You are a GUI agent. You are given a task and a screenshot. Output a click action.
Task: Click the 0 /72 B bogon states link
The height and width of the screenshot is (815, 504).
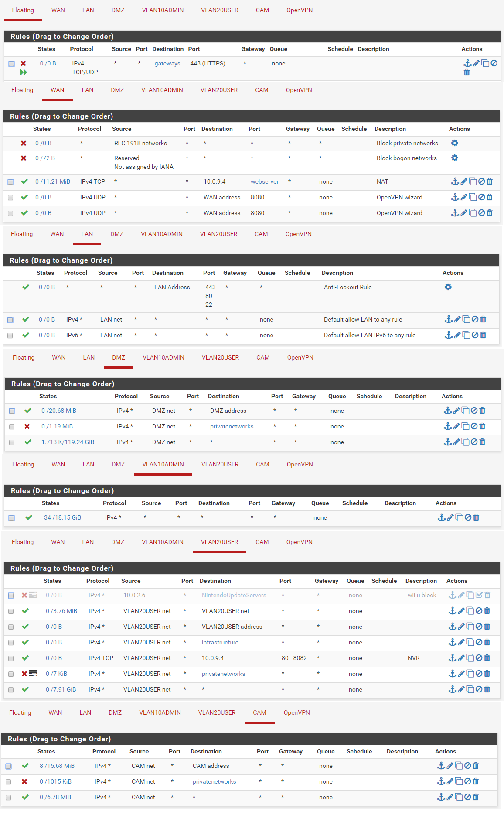(x=45, y=158)
